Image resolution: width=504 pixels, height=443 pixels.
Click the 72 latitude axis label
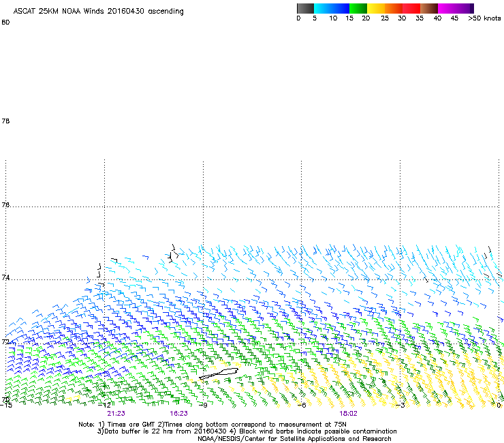[x=5, y=341]
